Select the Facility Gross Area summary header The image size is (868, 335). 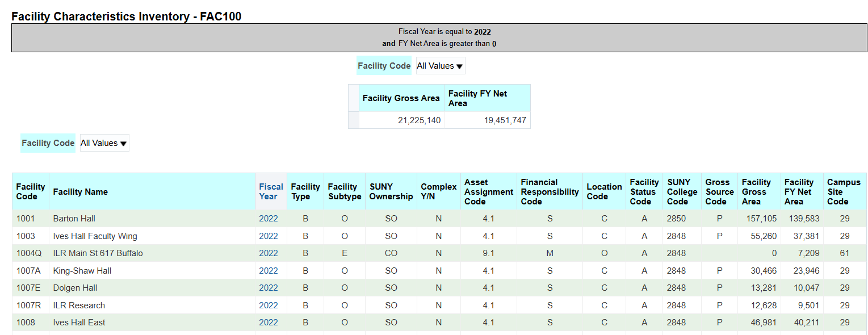pos(401,98)
